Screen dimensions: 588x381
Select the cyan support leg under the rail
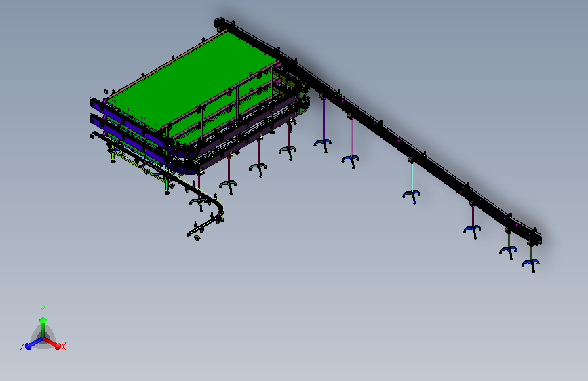click(412, 177)
